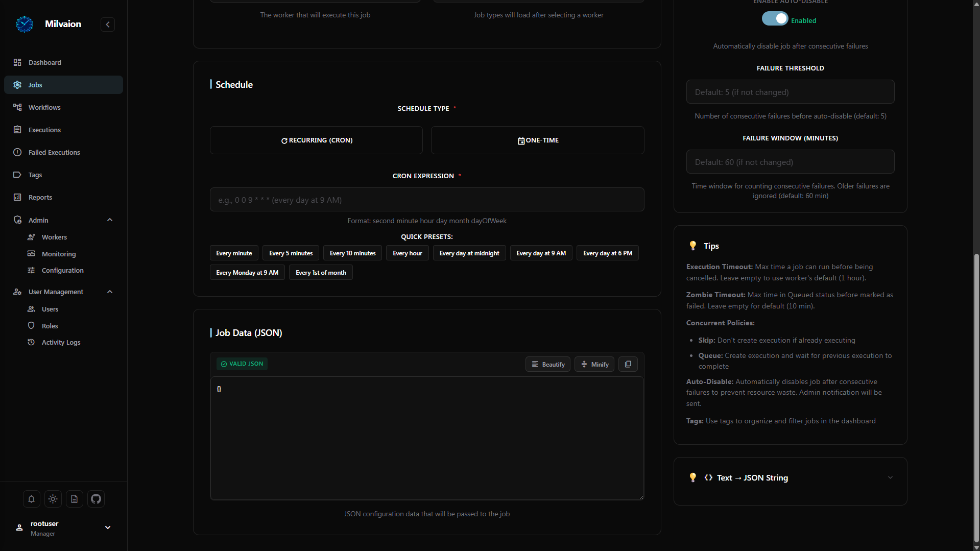Apply the Every 10 minutes preset

click(x=352, y=253)
